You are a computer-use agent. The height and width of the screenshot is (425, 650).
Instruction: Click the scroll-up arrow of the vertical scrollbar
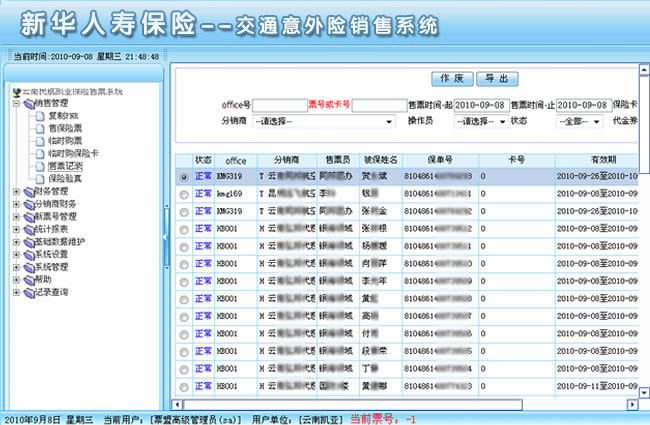pos(644,70)
